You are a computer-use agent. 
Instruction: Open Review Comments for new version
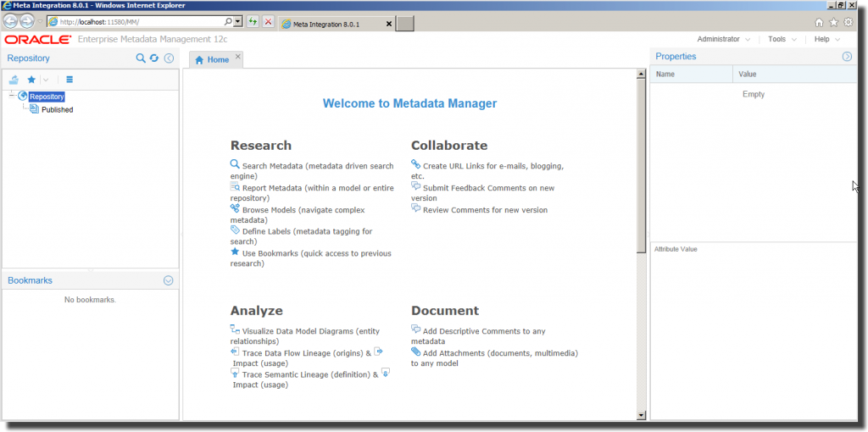point(486,210)
